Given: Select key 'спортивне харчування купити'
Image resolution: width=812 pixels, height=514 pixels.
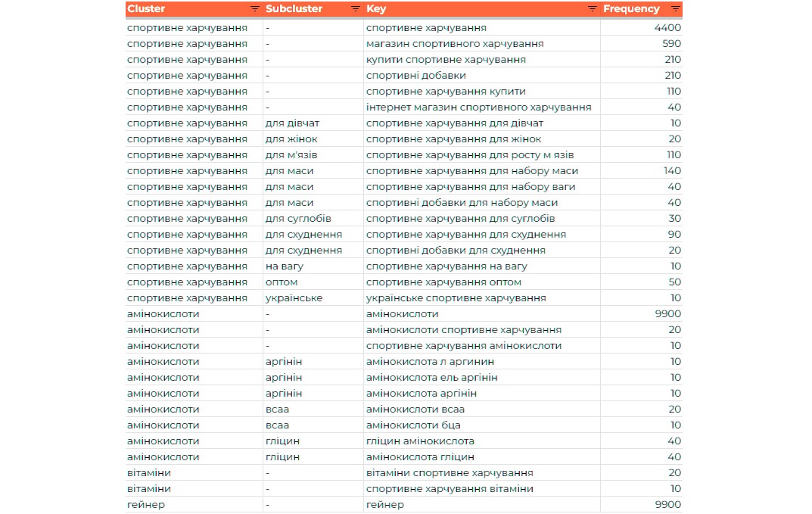Looking at the screenshot, I should pyautogui.click(x=446, y=92).
